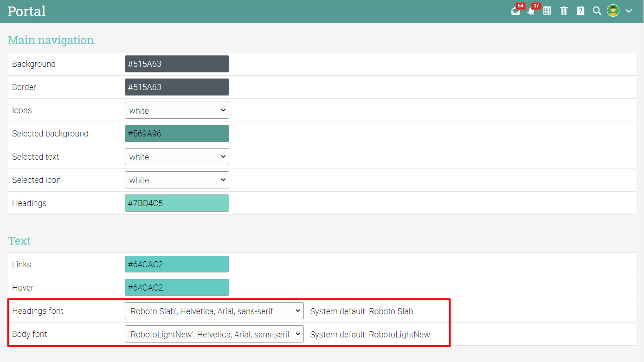Pick the Selected background color #569A96
Image resolution: width=644 pixels, height=362 pixels.
[x=177, y=134]
